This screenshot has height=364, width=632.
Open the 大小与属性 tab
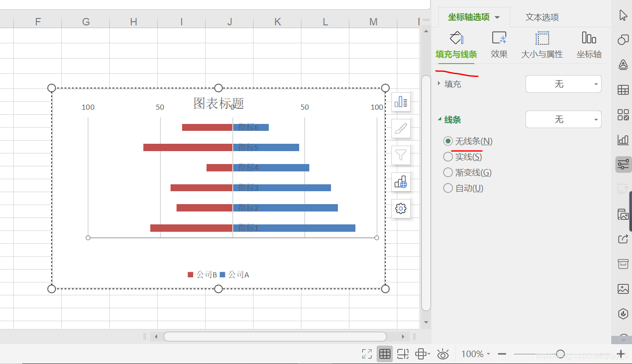pos(542,46)
